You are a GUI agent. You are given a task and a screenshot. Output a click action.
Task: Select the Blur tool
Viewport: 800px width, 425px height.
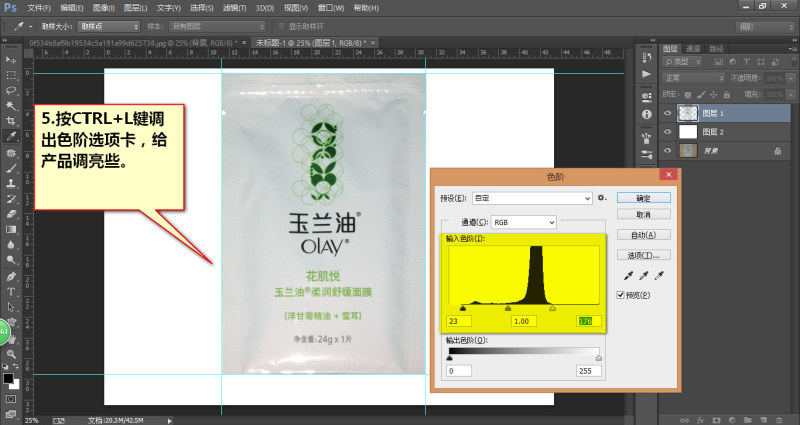11,245
